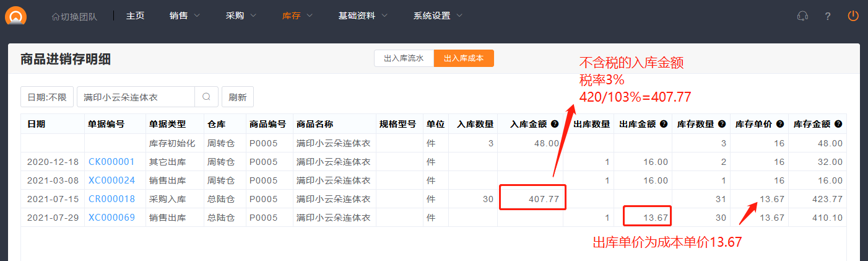This screenshot has height=261, width=868.
Task: Click help icon beside 库存单价 header
Action: (x=780, y=124)
